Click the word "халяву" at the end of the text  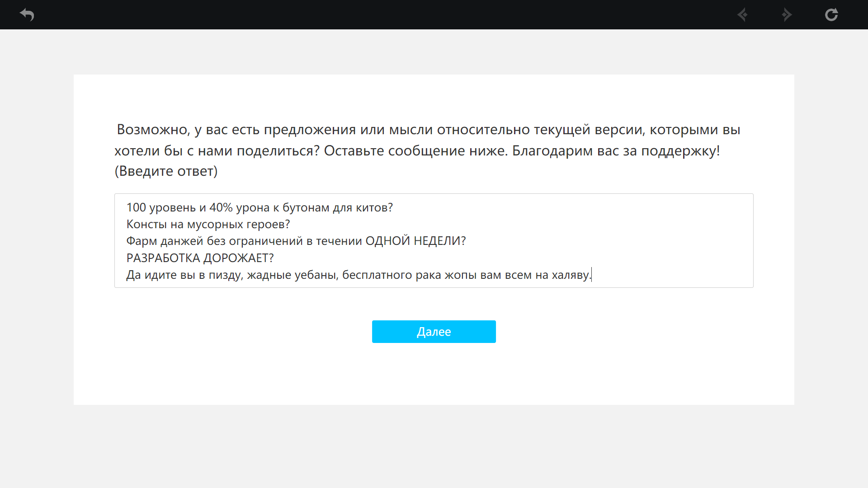[571, 275]
